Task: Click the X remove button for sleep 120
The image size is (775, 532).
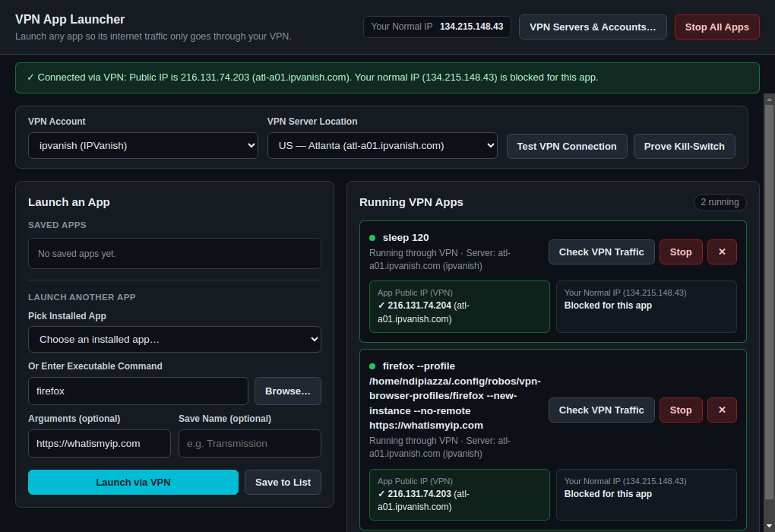Action: [722, 252]
